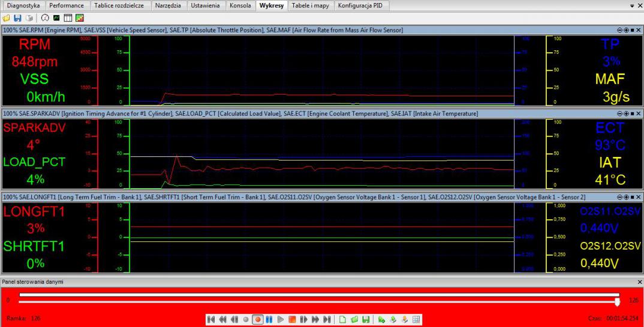Switch to the Diagnostyka tab
The width and height of the screenshot is (644, 327).
pos(23,5)
